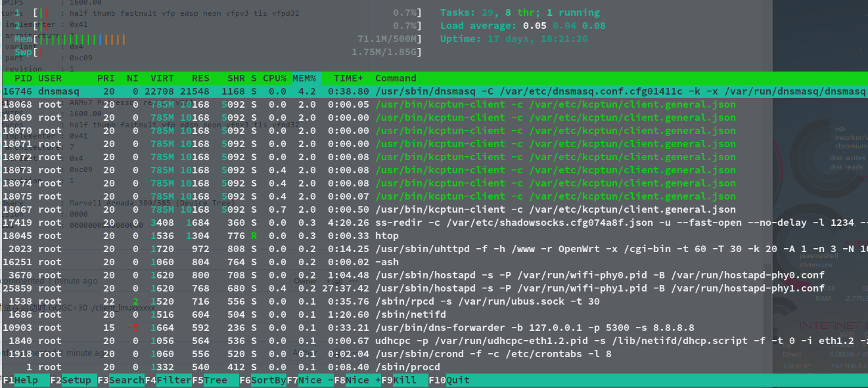Decrease priority with F7 Nice -
The image size is (868, 388).
309,379
